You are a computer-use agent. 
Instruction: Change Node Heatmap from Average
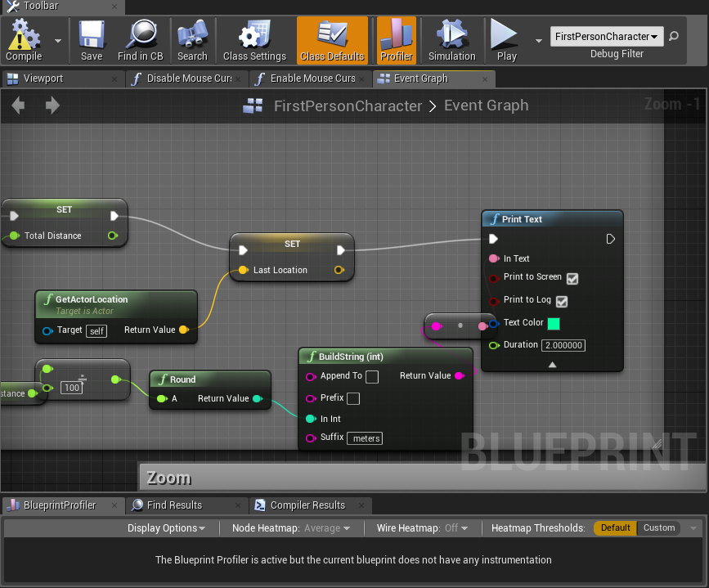pos(326,527)
